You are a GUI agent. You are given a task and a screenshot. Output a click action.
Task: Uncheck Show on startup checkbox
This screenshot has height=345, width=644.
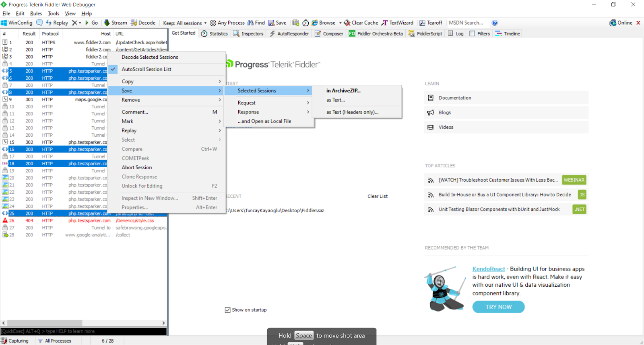(x=228, y=310)
